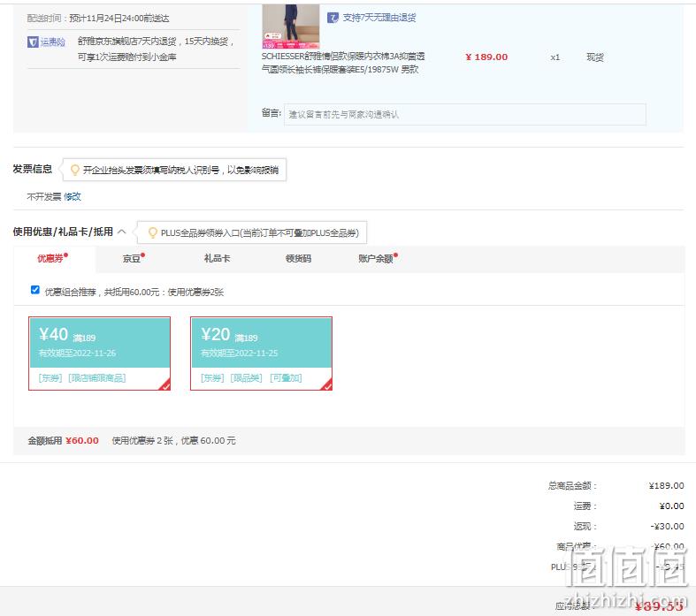Click 支持7天无理由退货 text
This screenshot has height=616, width=696.
tap(379, 18)
